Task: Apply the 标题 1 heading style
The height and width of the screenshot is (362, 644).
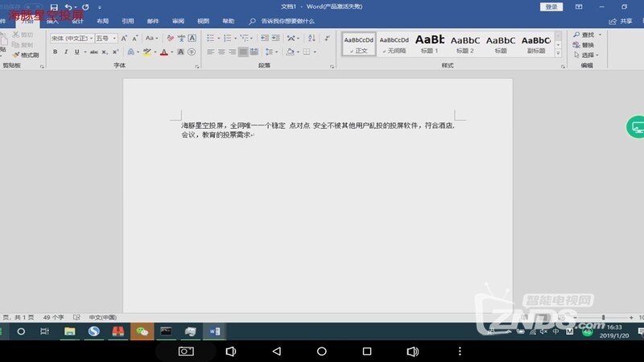Action: (429, 44)
